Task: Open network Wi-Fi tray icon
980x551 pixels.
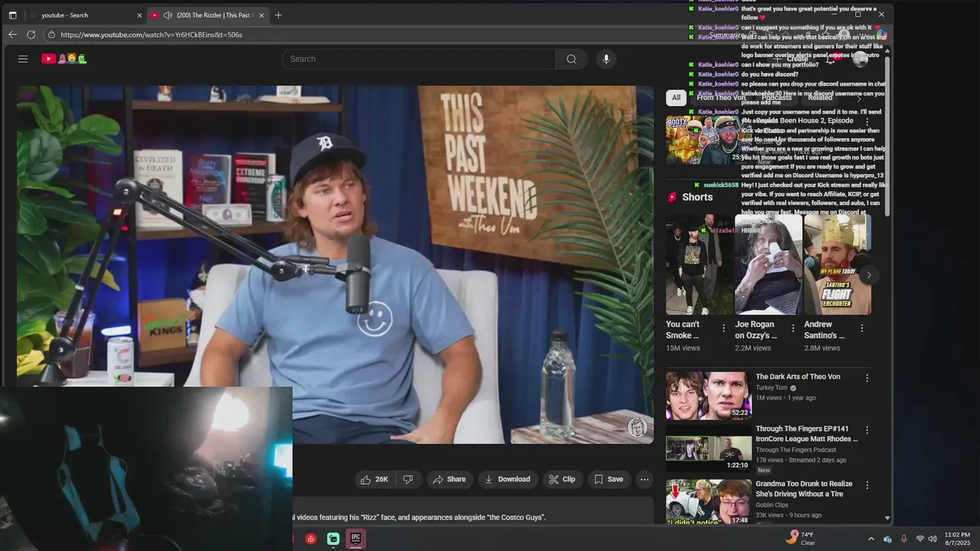Action: point(920,539)
